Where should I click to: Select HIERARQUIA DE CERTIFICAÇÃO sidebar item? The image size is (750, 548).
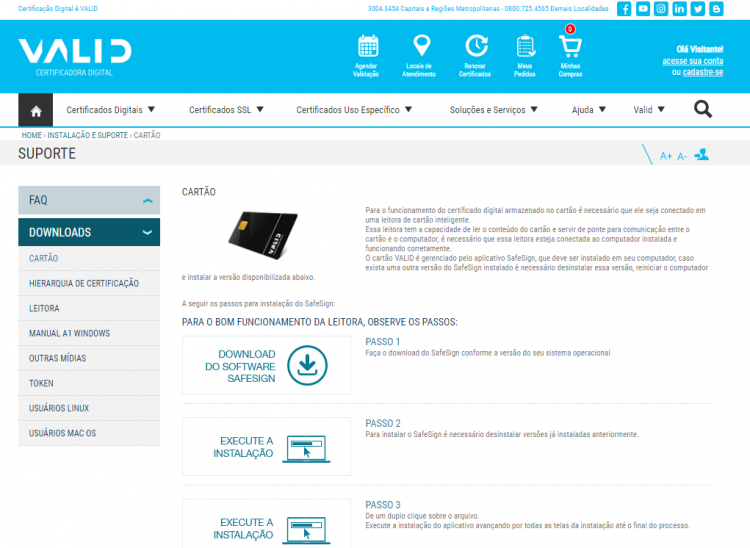click(x=89, y=284)
